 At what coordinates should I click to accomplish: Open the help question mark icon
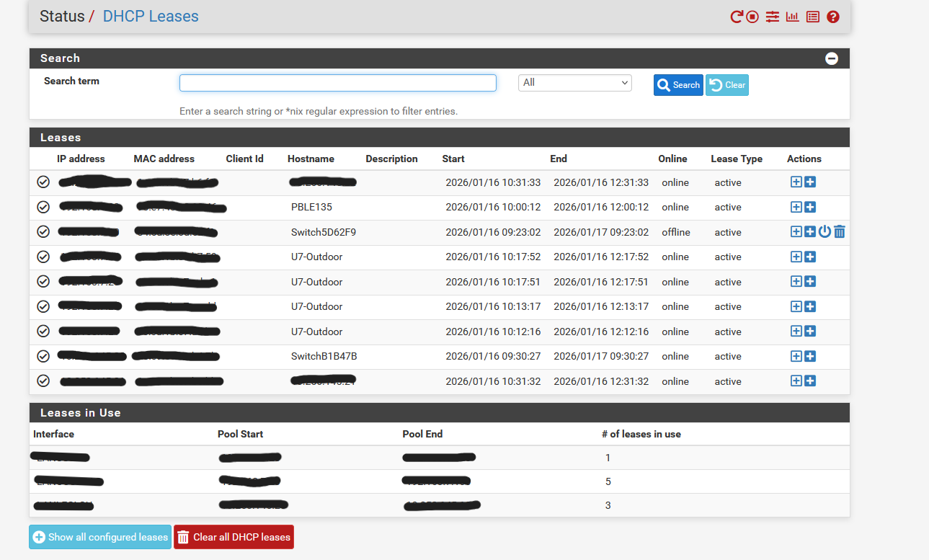(x=833, y=17)
